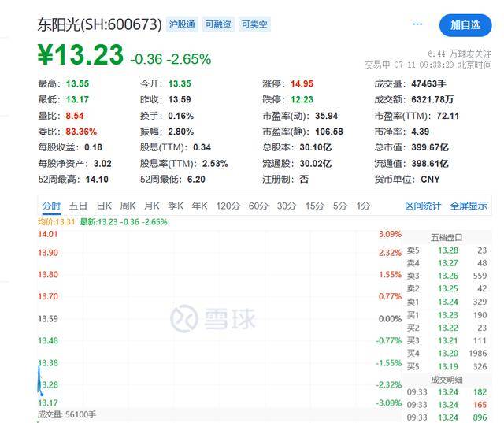Click the 每股净资产 value 3.02
This screenshot has width=504, height=423.
(102, 164)
